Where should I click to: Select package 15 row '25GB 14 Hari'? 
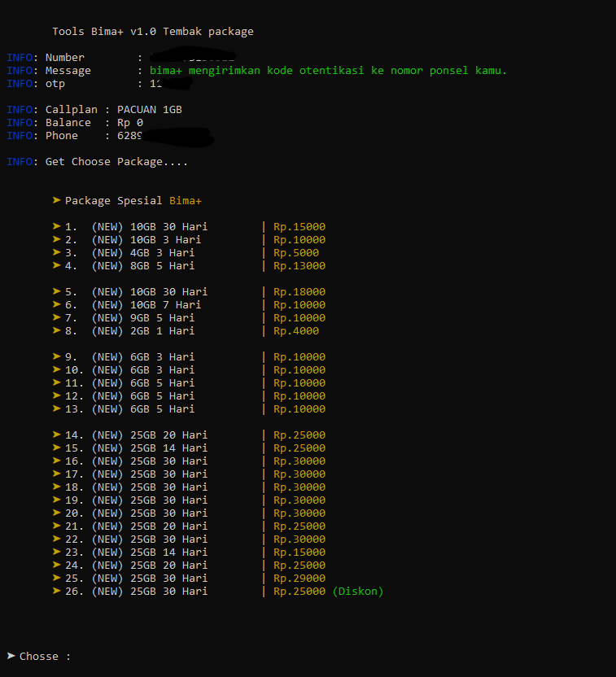tap(189, 448)
